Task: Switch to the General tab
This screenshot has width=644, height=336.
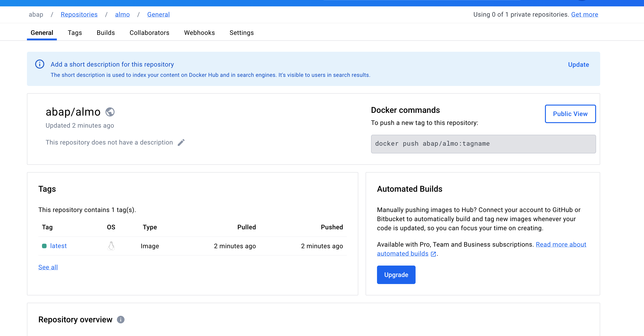Action: [x=42, y=33]
